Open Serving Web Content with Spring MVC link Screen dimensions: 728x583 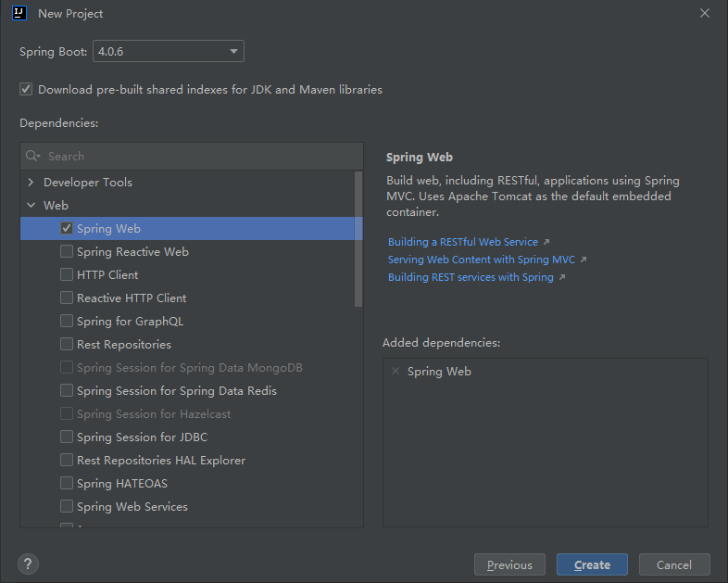click(482, 260)
